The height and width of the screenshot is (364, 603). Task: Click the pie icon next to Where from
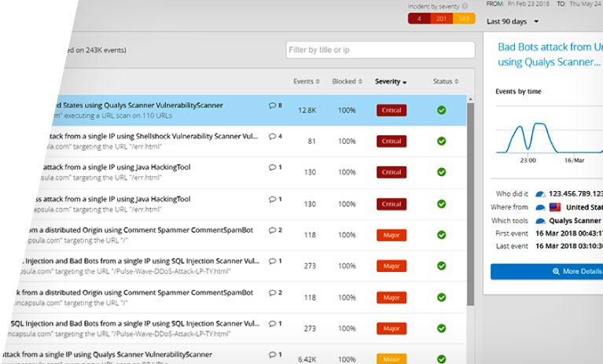tap(540, 208)
